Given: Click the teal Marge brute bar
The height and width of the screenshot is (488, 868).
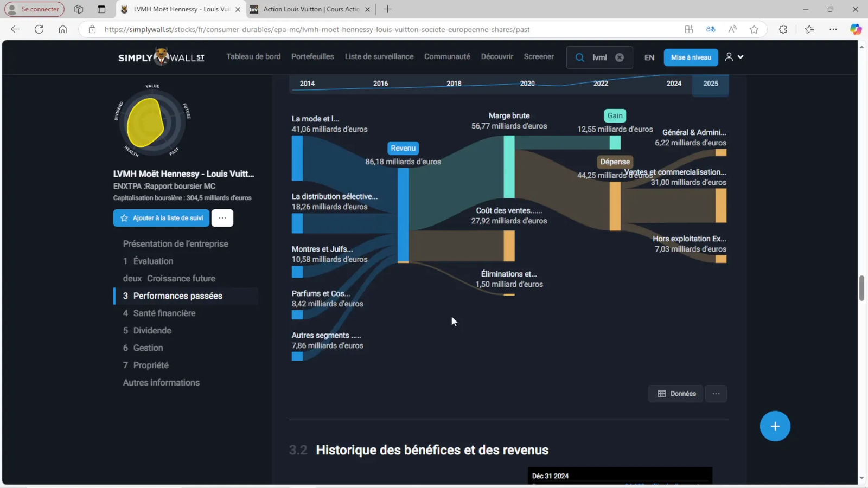Looking at the screenshot, I should tap(509, 167).
